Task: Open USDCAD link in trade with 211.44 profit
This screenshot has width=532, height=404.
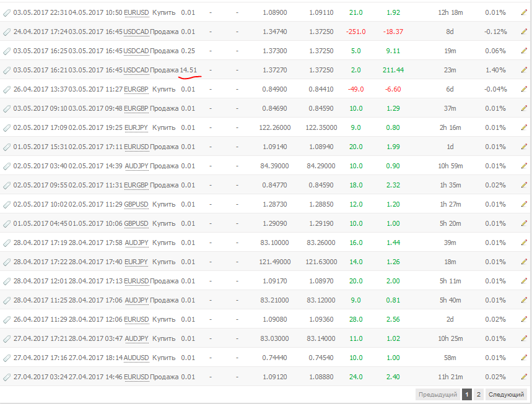Action: coord(136,70)
